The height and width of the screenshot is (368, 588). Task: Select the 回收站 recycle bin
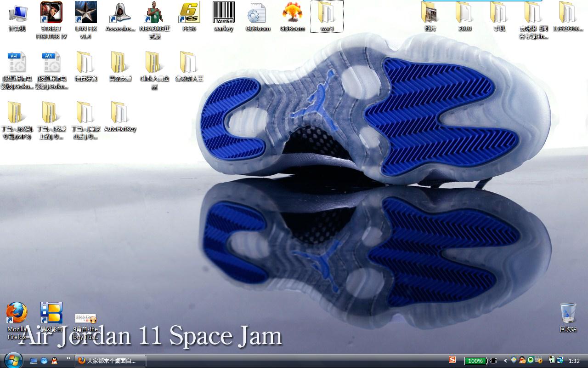568,317
